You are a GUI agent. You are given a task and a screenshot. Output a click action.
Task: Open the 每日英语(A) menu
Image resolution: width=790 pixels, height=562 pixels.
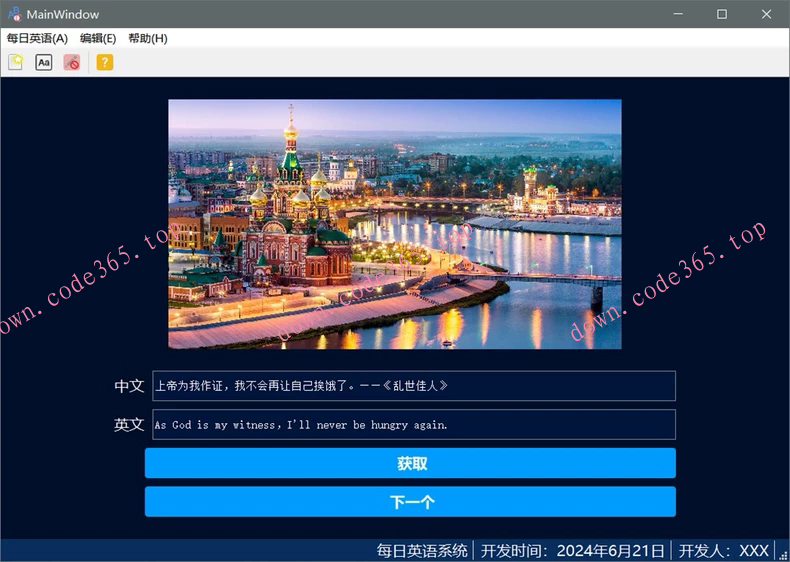click(x=37, y=38)
